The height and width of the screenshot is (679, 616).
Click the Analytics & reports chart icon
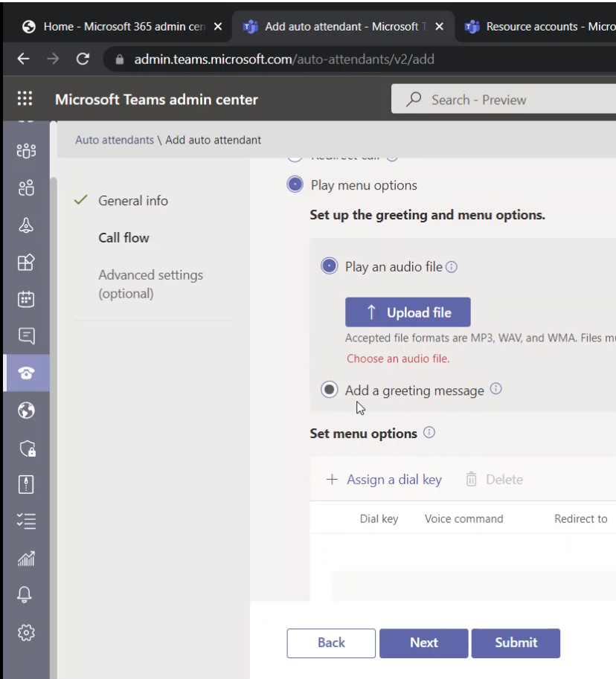click(27, 559)
